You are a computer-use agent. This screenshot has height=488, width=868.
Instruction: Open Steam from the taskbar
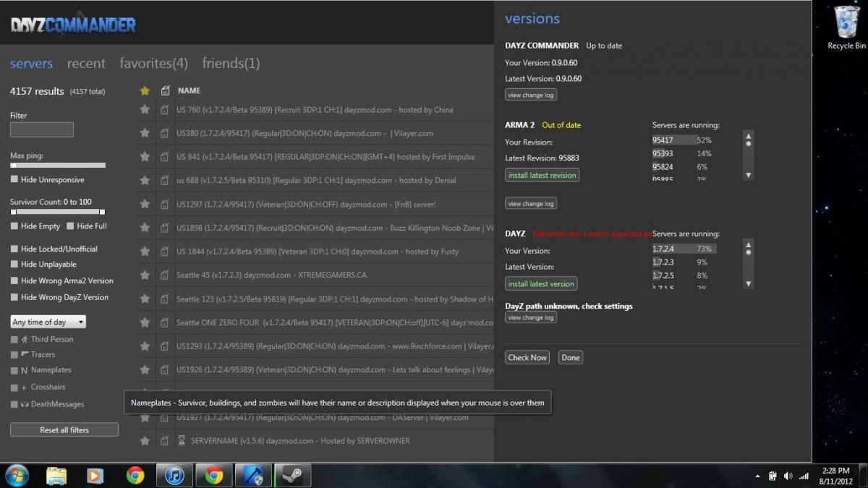tap(292, 475)
